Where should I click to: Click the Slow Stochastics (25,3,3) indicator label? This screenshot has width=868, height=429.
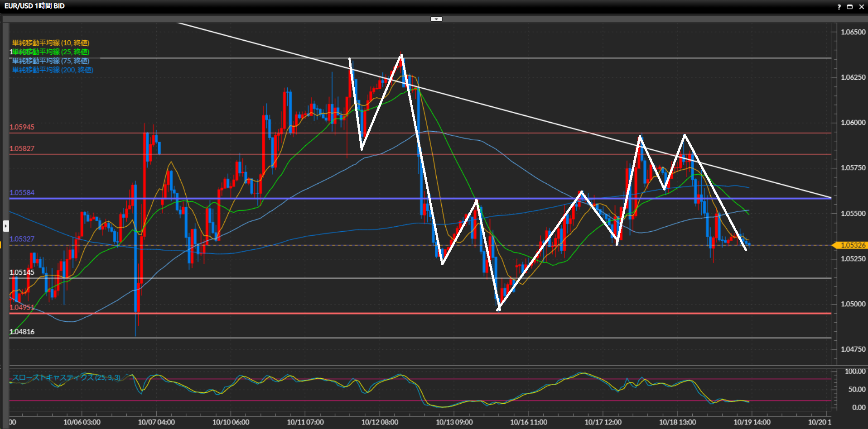click(66, 377)
